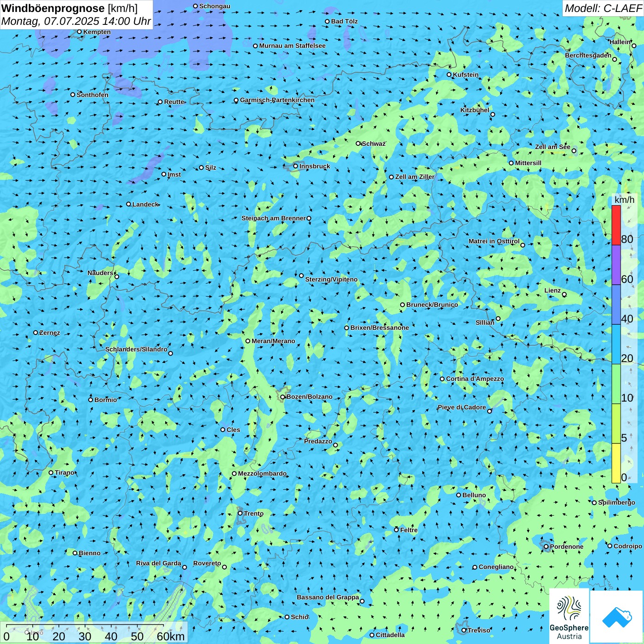Click the Pordenone city marker
This screenshot has height=644, width=644.
[x=546, y=547]
